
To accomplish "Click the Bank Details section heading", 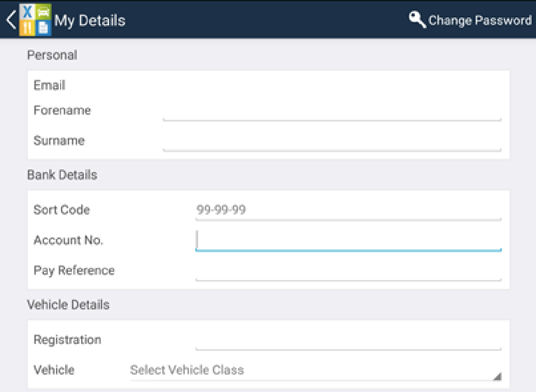I will point(62,175).
